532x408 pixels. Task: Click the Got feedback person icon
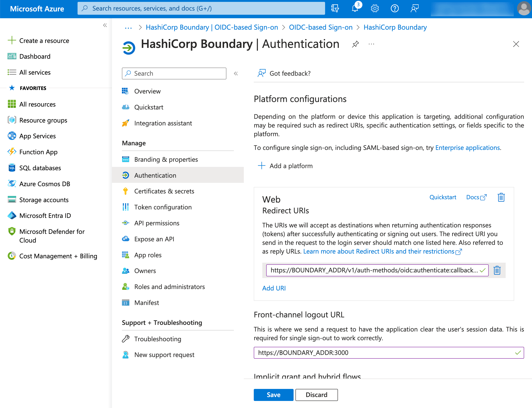click(261, 73)
